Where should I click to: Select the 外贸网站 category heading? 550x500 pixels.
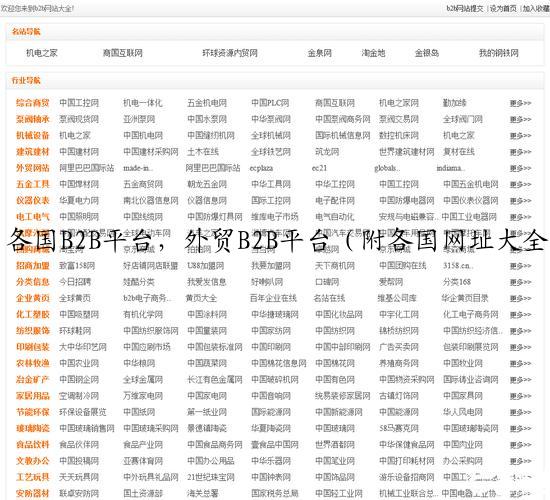33,168
